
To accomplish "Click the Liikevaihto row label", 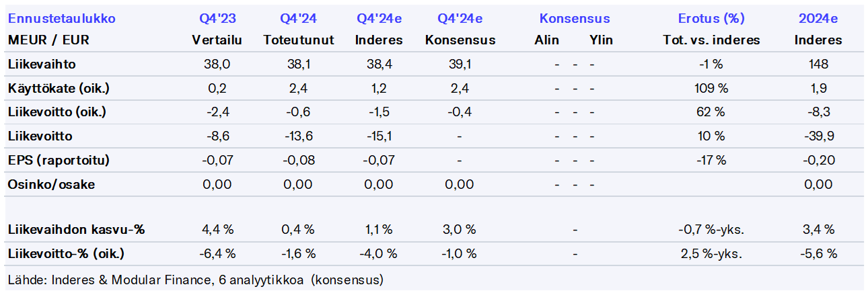I will 42,65.
